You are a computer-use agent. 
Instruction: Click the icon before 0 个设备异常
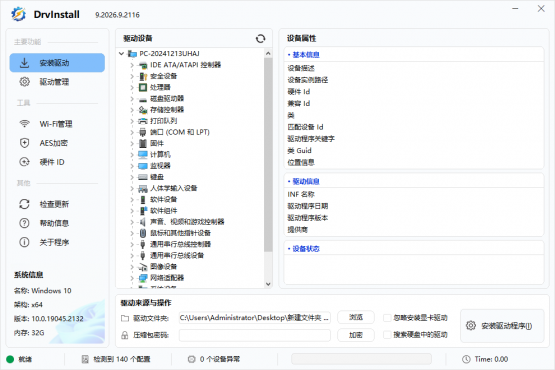point(191,359)
